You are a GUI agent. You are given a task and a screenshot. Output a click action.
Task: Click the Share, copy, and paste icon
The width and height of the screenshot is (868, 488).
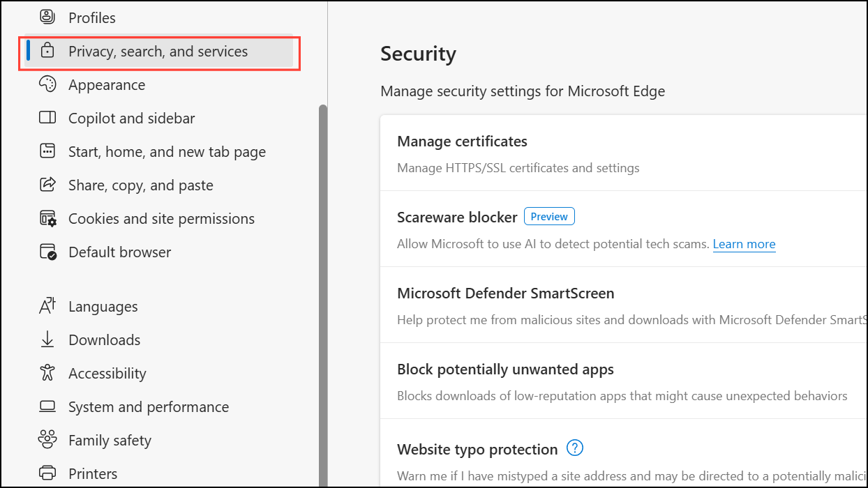click(47, 185)
